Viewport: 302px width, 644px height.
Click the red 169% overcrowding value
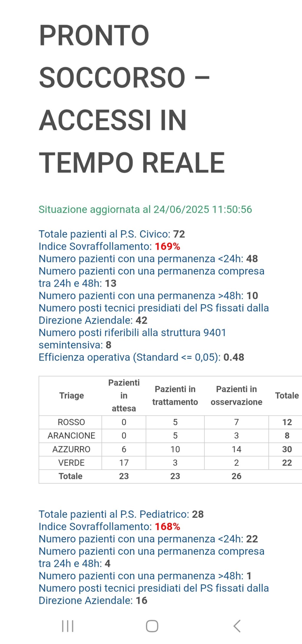[x=168, y=246]
